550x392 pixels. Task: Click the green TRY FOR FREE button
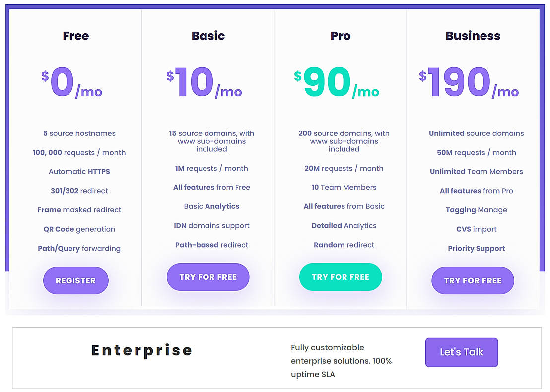click(341, 277)
